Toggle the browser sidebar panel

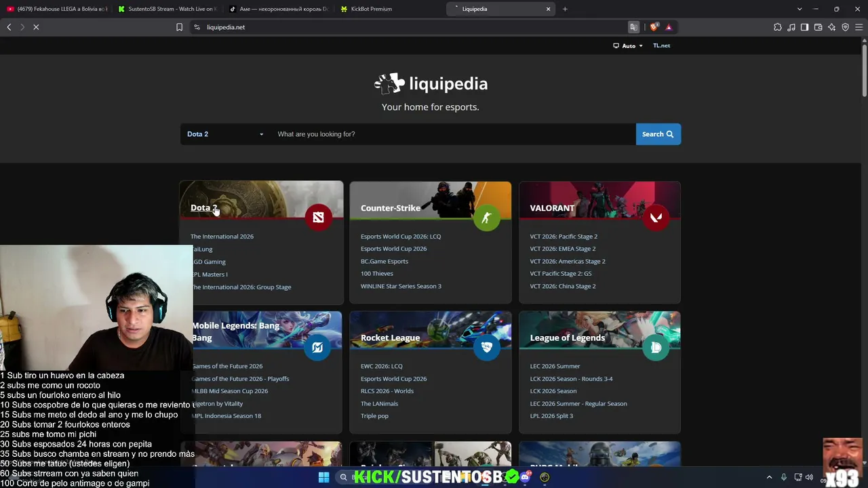804,27
